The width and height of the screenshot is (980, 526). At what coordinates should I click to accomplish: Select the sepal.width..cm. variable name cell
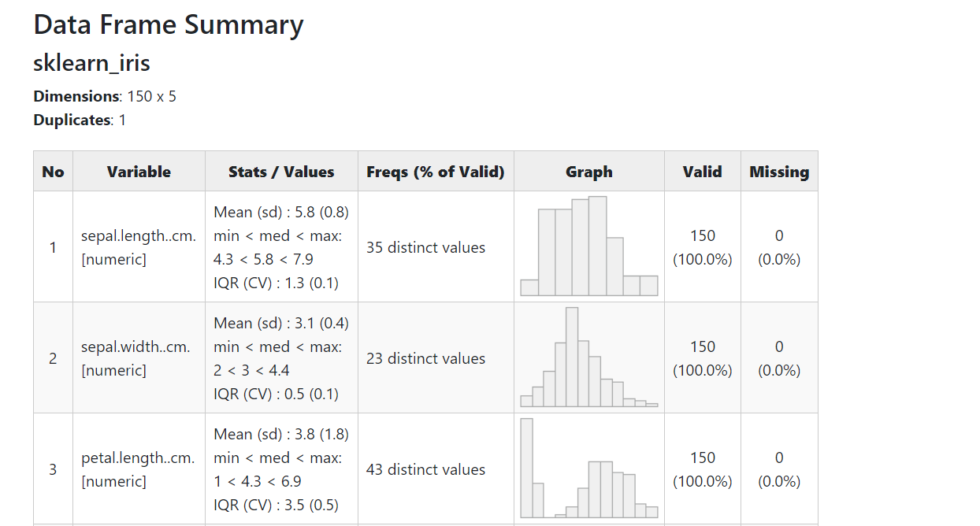click(135, 346)
